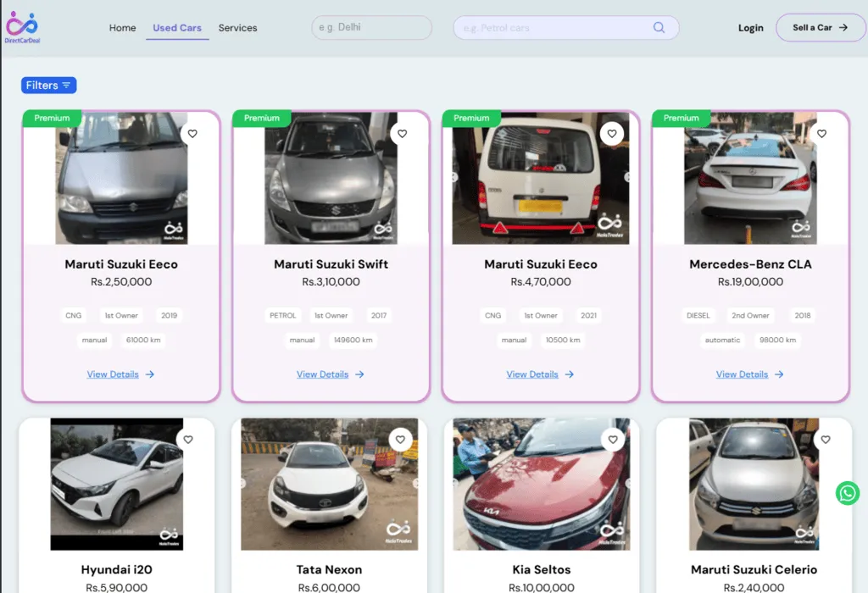Screen dimensions: 868x593
Task: Show next photo of the Tata Nexon
Action: pyautogui.click(x=415, y=484)
